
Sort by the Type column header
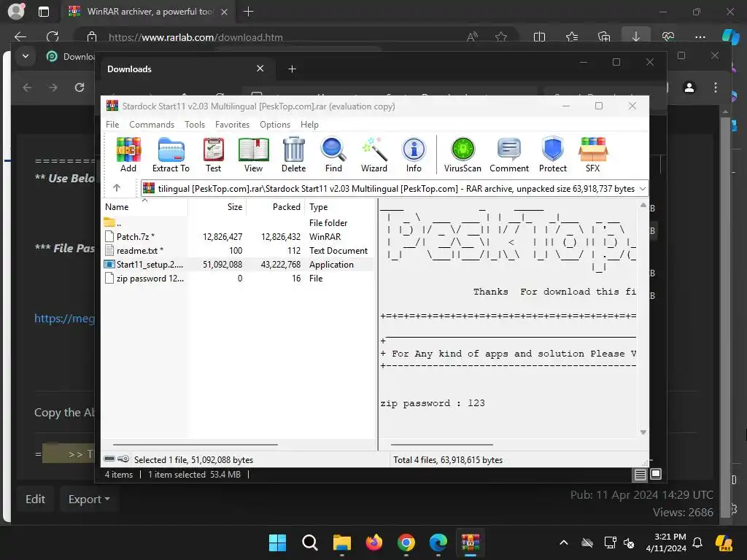click(x=339, y=206)
